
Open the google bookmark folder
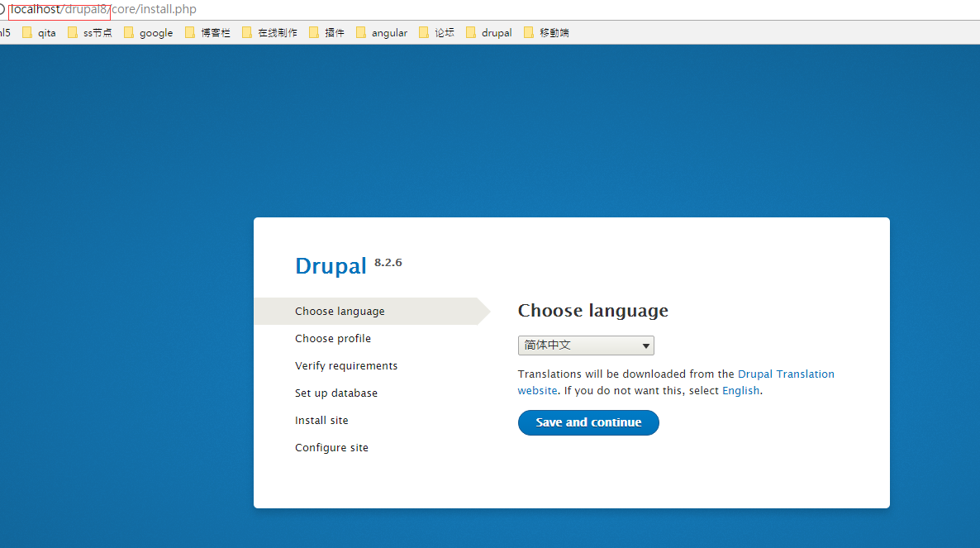tap(149, 32)
